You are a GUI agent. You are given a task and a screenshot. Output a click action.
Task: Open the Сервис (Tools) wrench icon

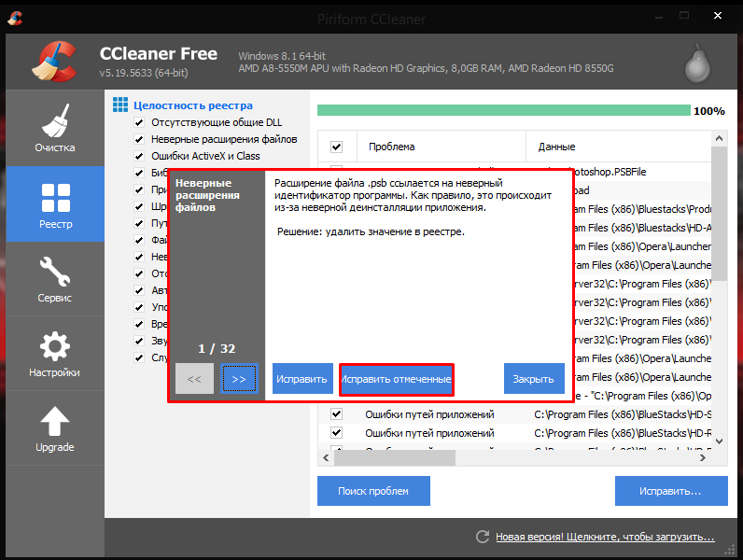click(x=55, y=279)
